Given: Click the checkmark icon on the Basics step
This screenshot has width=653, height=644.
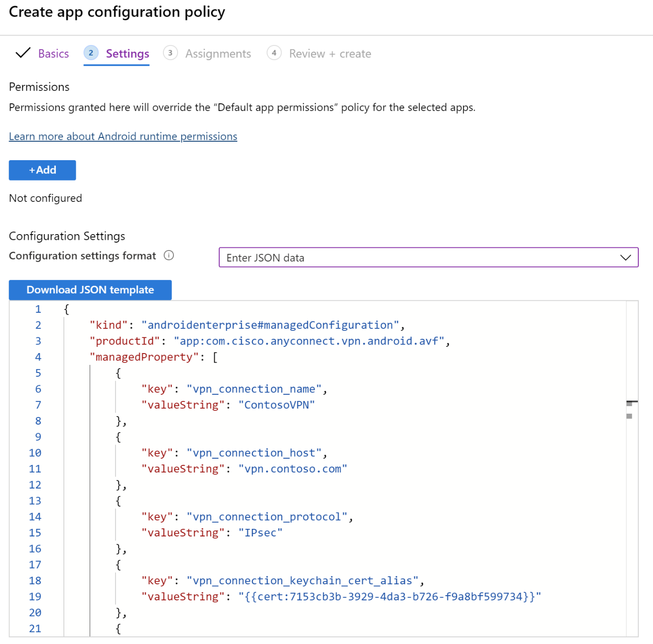Looking at the screenshot, I should point(23,53).
